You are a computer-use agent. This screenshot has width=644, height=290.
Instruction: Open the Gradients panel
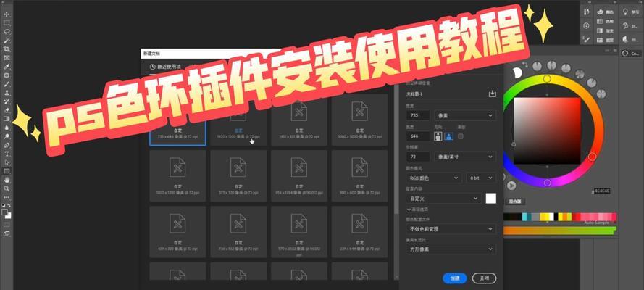(605, 30)
